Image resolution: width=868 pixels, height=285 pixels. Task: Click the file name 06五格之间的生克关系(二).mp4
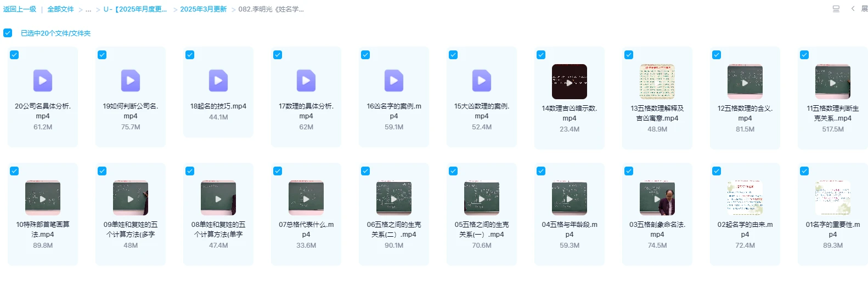[x=394, y=230]
